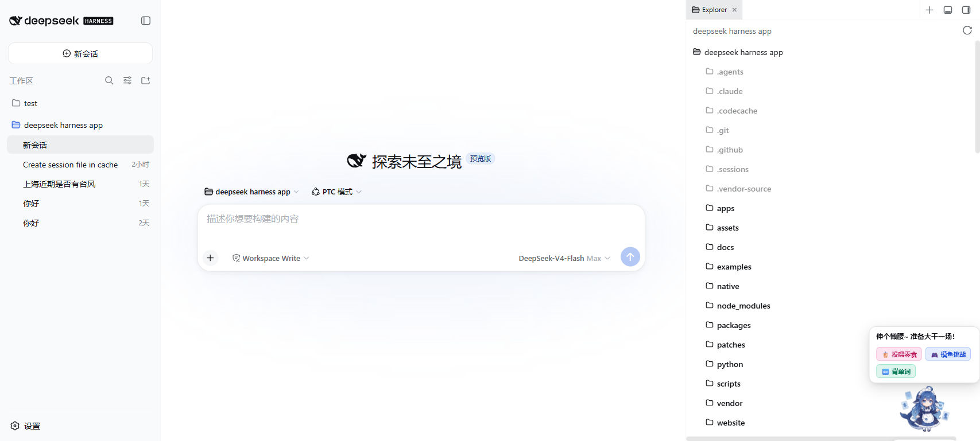The image size is (980, 441).
Task: Open the DeepSeek-V4-Flash Max model dropdown
Action: (x=564, y=258)
